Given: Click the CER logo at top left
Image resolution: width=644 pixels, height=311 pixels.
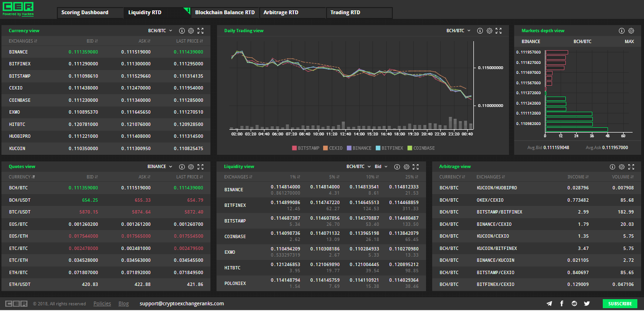Looking at the screenshot, I should point(18,7).
